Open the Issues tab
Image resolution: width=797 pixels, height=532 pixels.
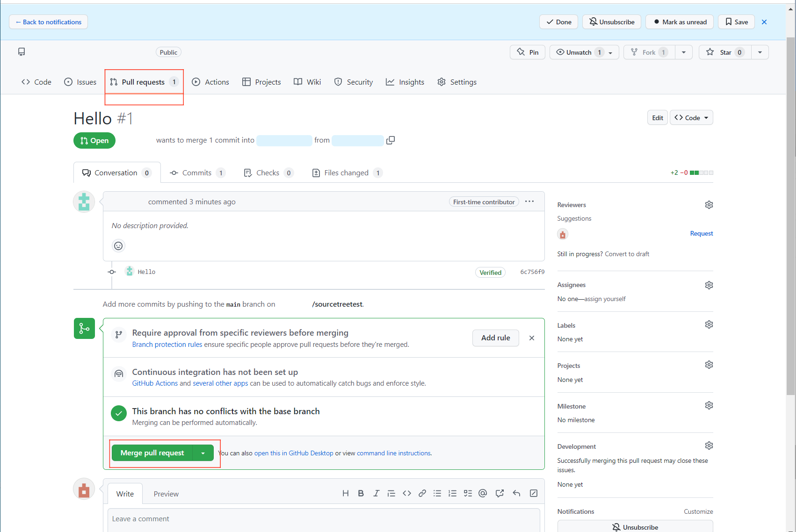[80, 82]
